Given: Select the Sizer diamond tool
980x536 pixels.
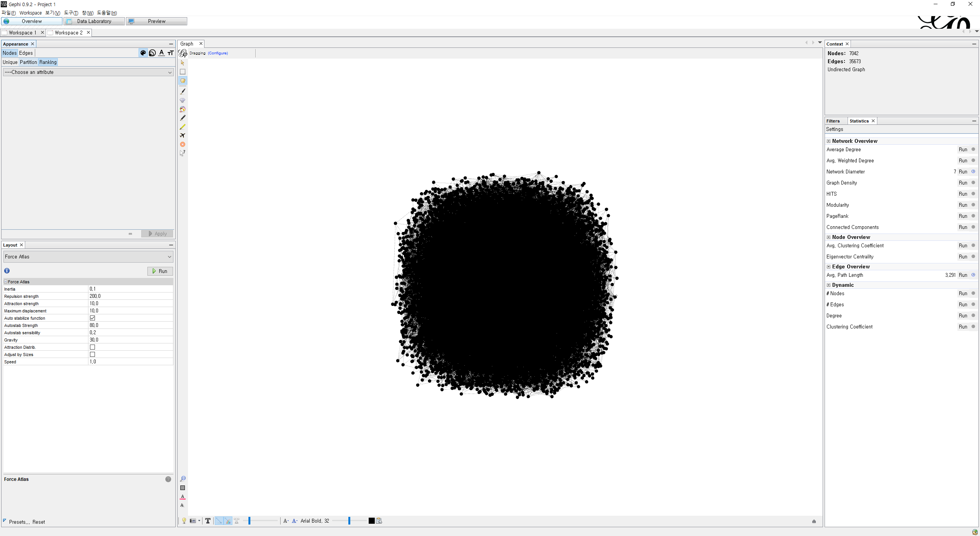Looking at the screenshot, I should 183,100.
